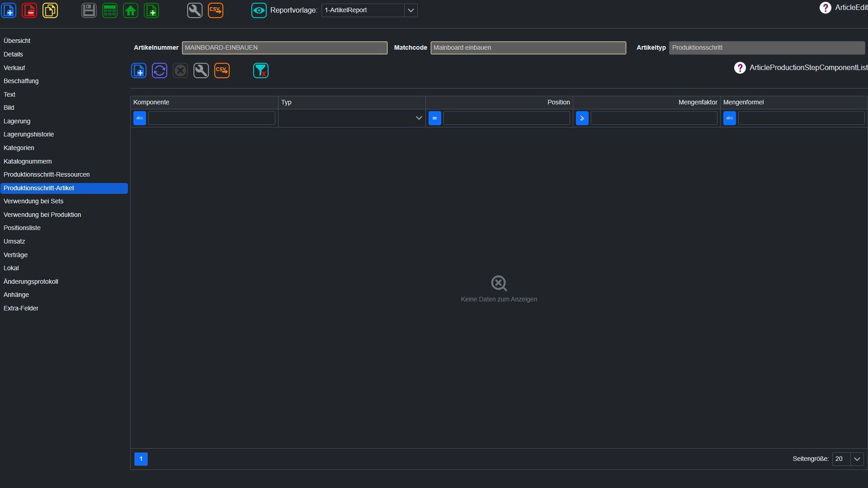Add new component to list
This screenshot has width=868, height=488.
coord(139,70)
